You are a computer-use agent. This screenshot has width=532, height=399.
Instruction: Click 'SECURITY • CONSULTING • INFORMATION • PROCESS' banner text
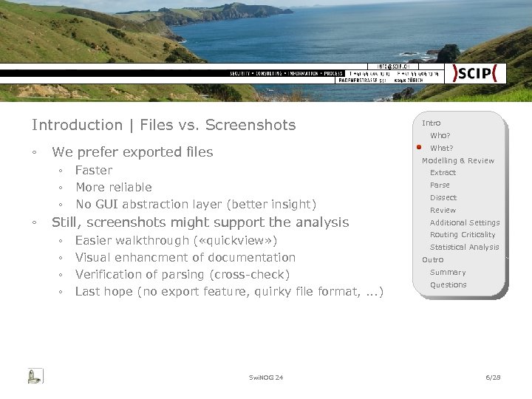(x=286, y=73)
